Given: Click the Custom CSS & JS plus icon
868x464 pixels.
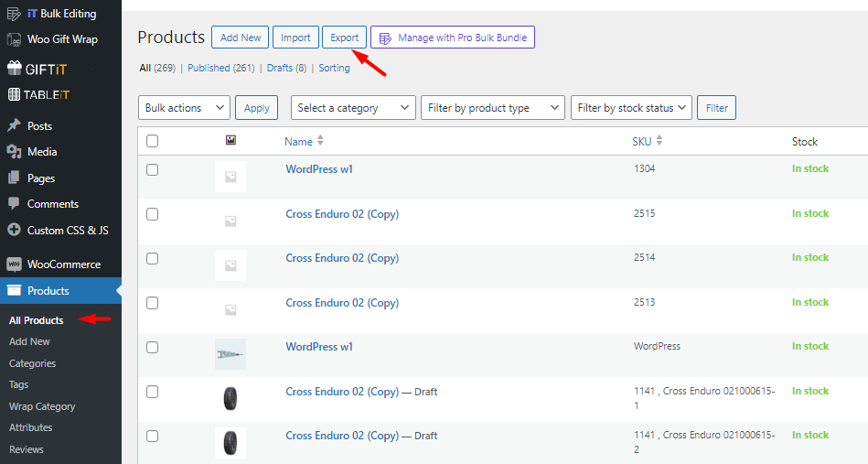Looking at the screenshot, I should (14, 230).
